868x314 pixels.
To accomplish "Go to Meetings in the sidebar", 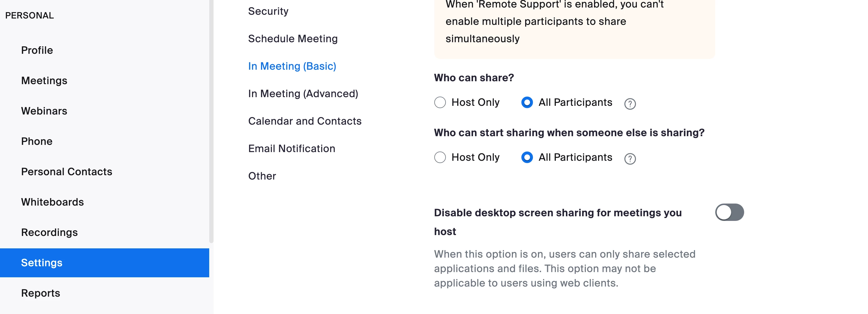I will (44, 80).
